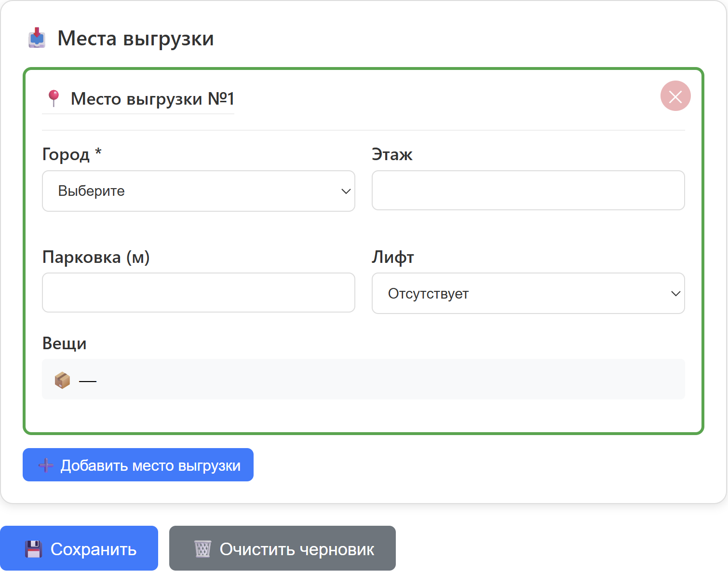This screenshot has width=728, height=587.
Task: Click the Лифт field label
Action: [393, 257]
